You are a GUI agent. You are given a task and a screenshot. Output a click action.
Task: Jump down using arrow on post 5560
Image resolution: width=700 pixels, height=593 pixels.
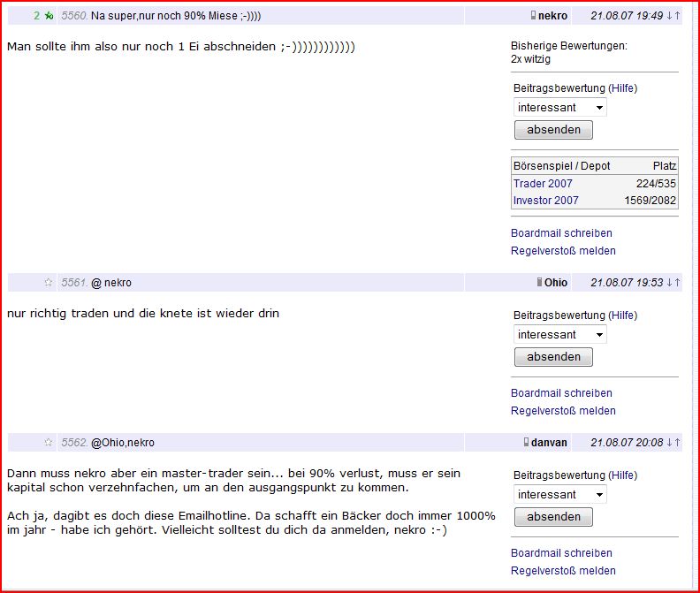pos(670,16)
